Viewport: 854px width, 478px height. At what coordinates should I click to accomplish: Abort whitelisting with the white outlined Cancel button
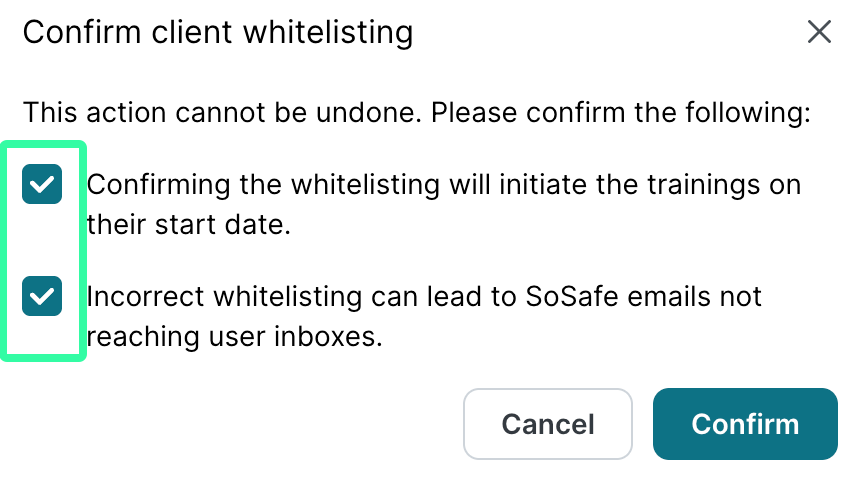[548, 424]
